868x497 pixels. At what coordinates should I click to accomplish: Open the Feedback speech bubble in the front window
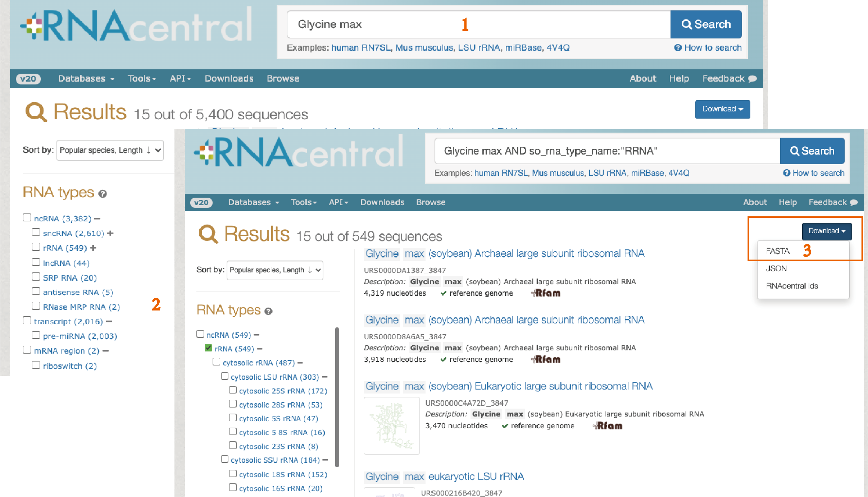tap(854, 203)
